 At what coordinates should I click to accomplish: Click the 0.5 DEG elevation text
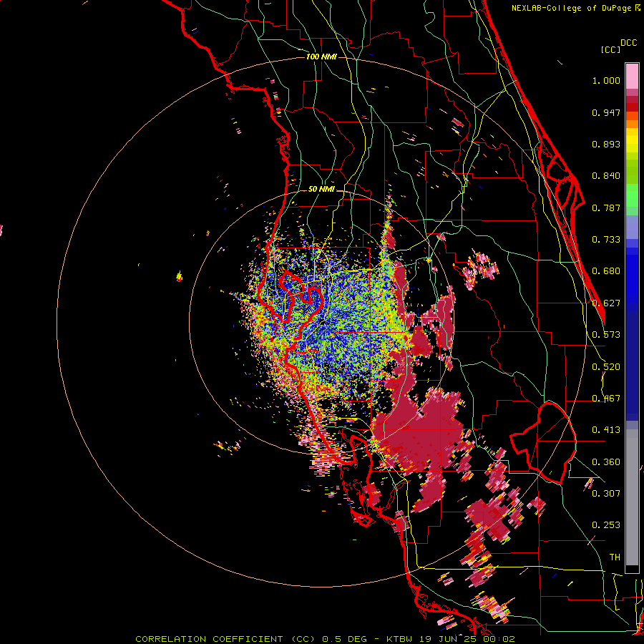point(344,639)
